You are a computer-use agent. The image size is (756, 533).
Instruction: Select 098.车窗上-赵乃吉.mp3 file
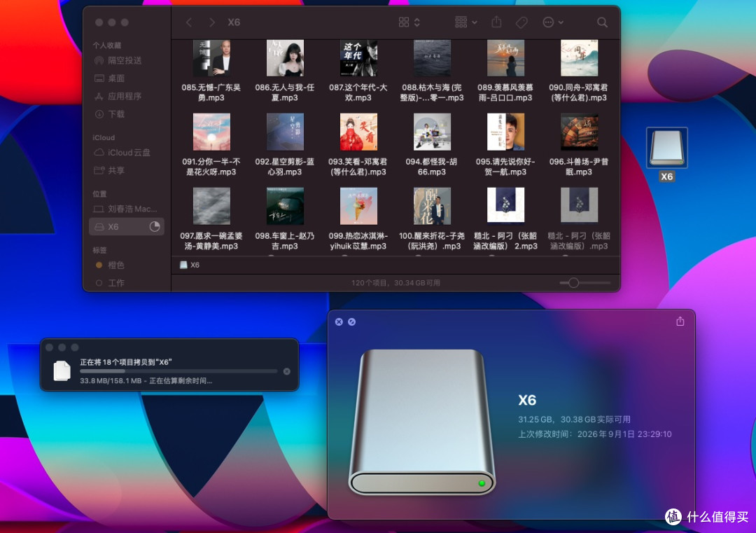pyautogui.click(x=285, y=219)
